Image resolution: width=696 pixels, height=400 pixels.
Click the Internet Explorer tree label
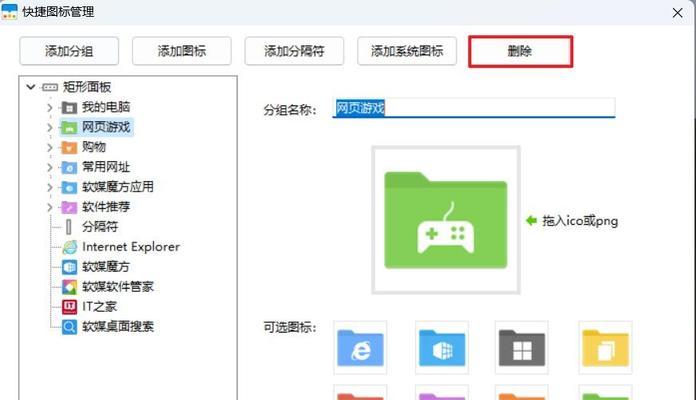(131, 247)
